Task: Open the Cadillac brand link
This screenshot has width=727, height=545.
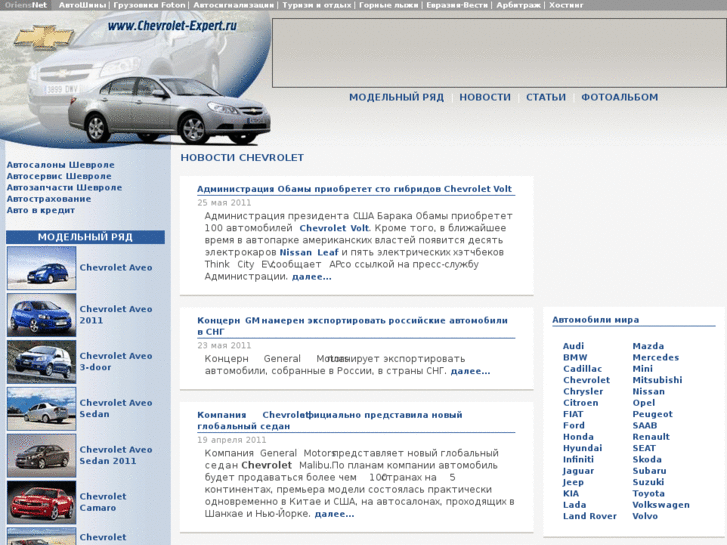Action: point(582,369)
